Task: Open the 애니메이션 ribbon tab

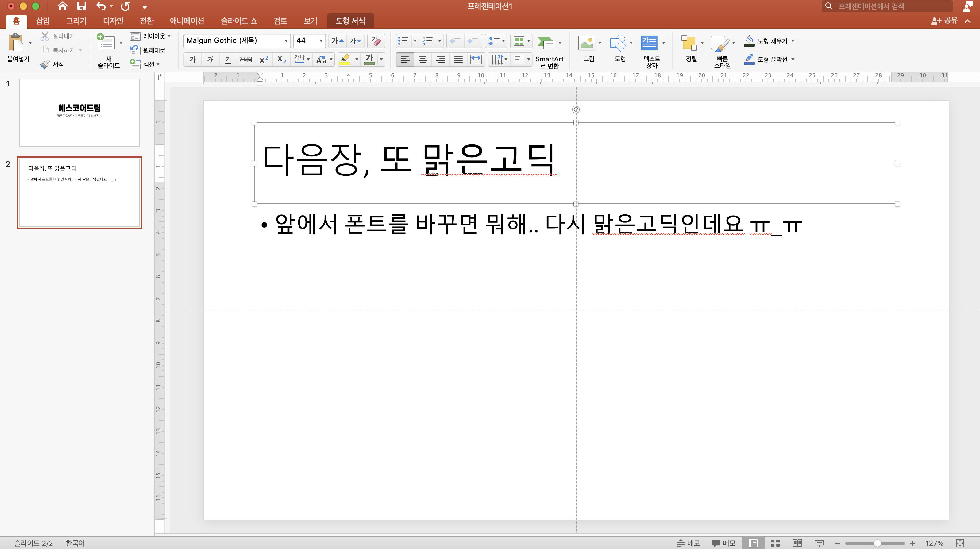Action: (187, 21)
